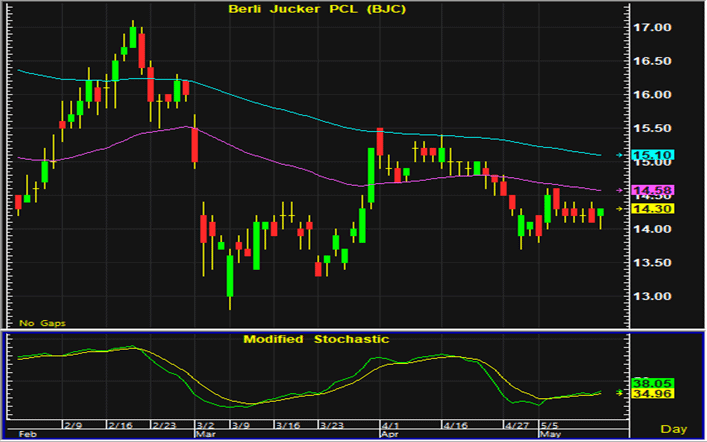
Task: Select the cyan 15.10 moving average label
Action: pyautogui.click(x=653, y=155)
